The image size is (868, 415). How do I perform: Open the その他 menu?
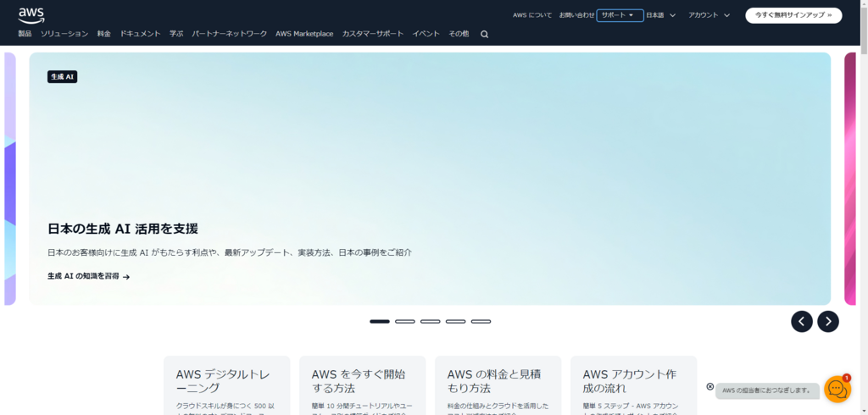tap(459, 34)
